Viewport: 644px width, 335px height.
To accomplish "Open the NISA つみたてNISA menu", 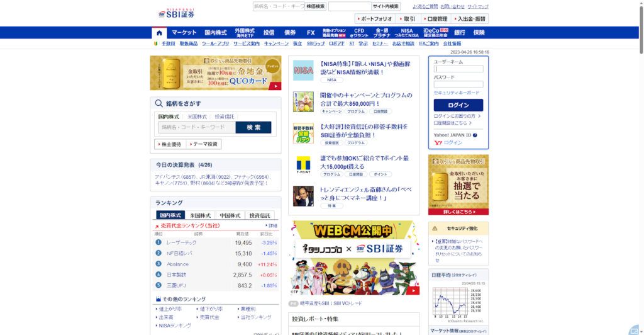I will 407,33.
